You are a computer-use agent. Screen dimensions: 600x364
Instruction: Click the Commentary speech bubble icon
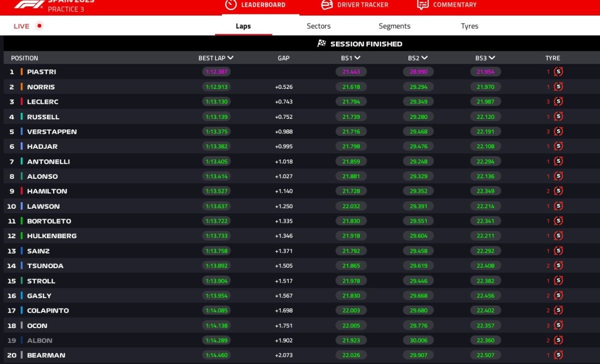coord(422,4)
